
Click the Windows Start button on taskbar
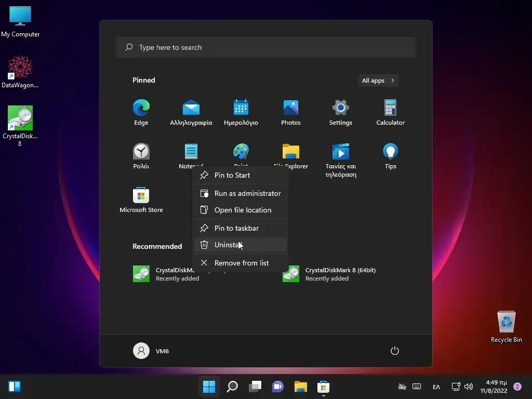pyautogui.click(x=209, y=387)
